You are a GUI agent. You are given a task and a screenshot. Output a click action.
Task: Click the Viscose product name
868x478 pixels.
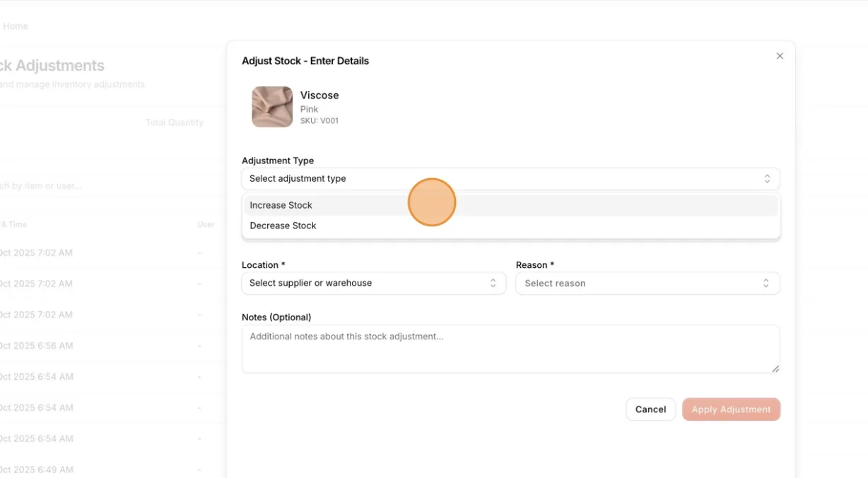coord(319,95)
